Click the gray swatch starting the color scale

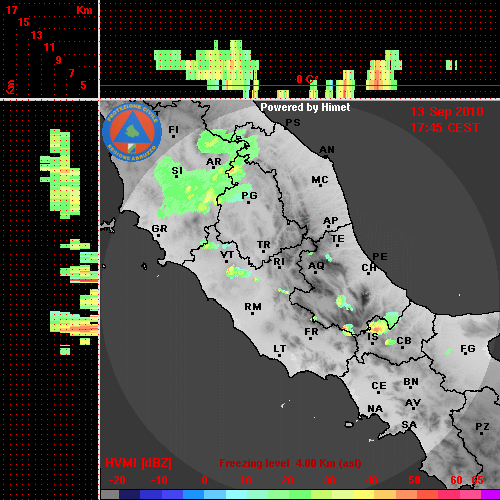point(110,495)
